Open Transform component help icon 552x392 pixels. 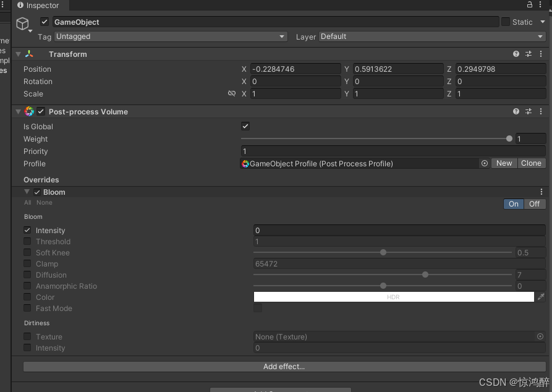(x=516, y=54)
